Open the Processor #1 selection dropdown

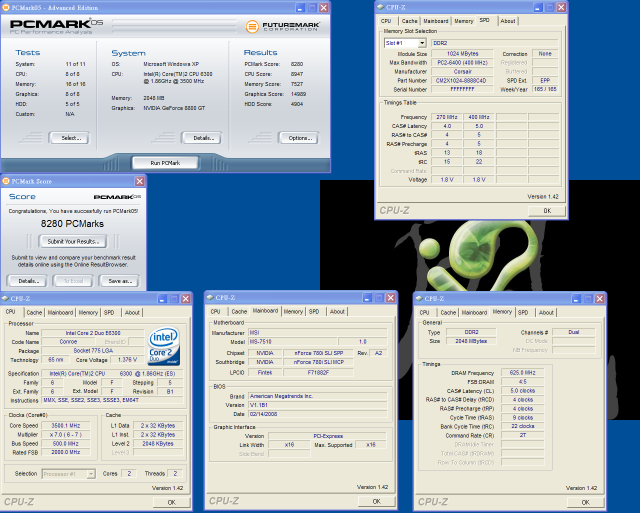(x=91, y=474)
